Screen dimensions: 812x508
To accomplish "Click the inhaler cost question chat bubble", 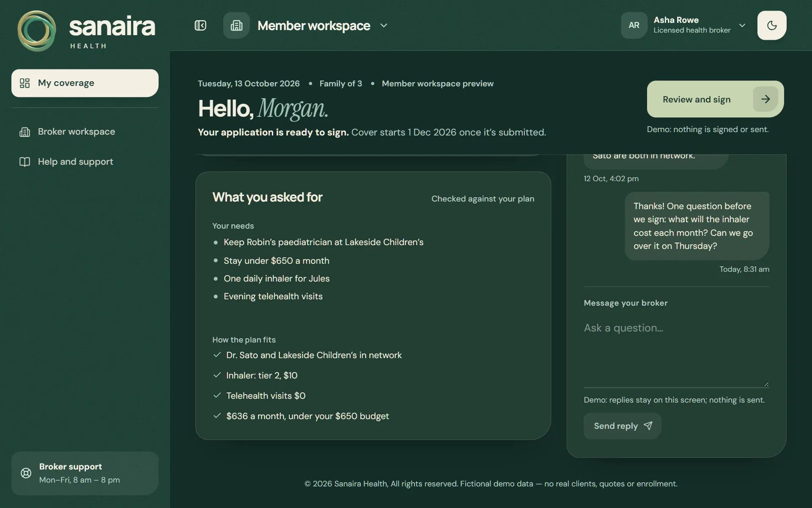I will (697, 226).
